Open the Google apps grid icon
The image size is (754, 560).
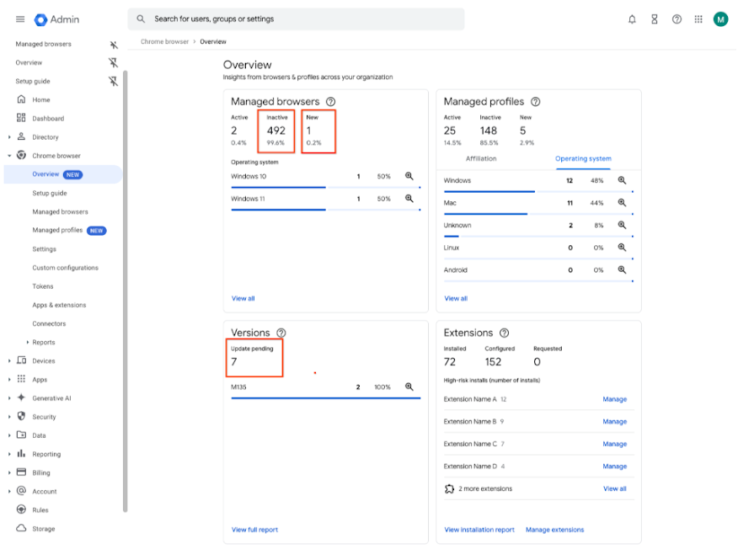698,19
